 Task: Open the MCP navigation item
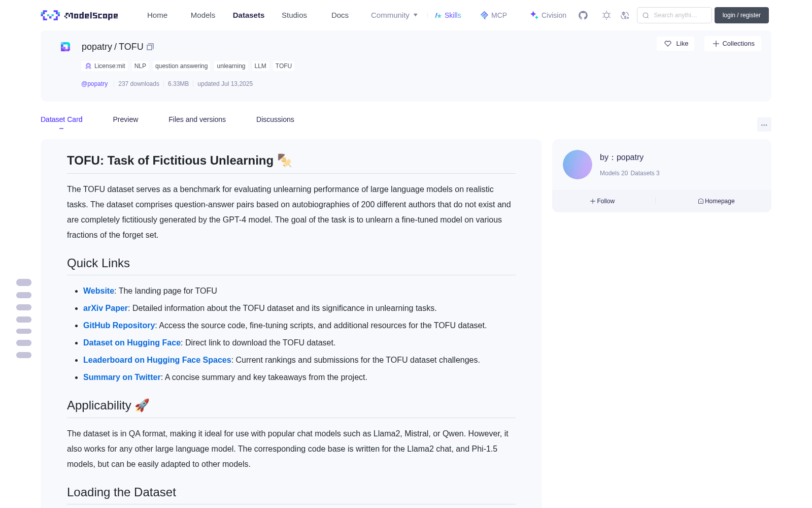494,15
